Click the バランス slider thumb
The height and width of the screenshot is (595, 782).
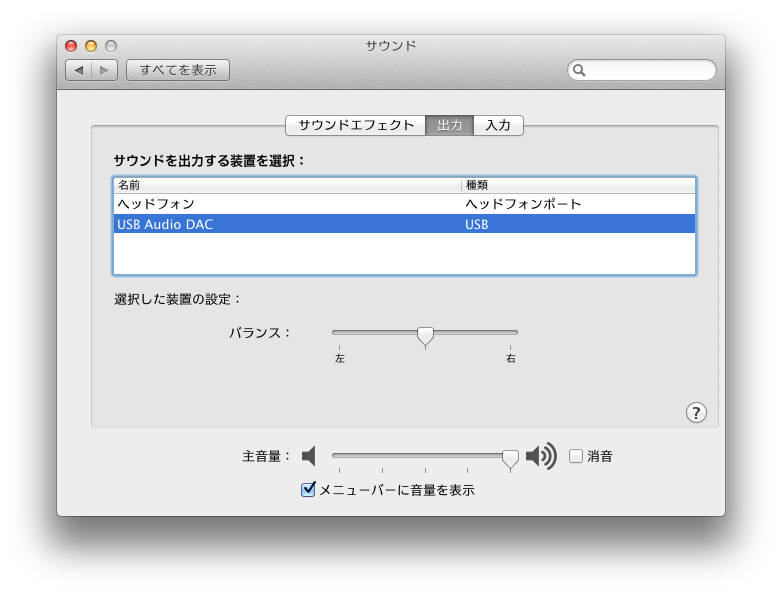425,335
